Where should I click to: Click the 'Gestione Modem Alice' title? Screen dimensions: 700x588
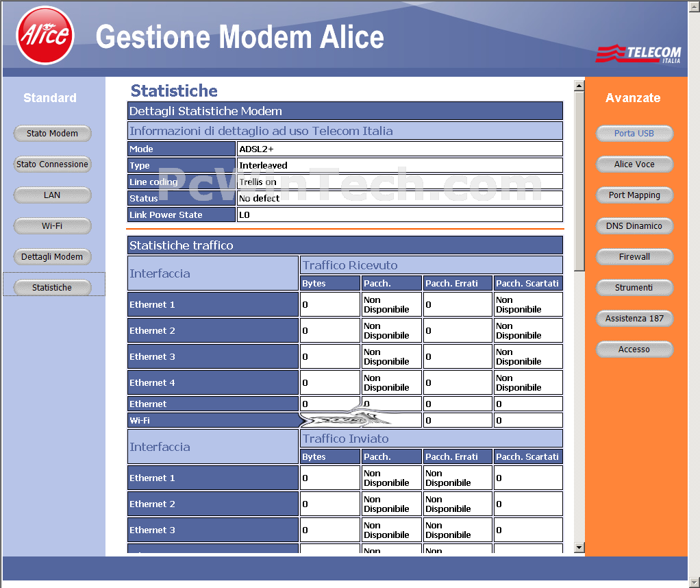coord(240,36)
